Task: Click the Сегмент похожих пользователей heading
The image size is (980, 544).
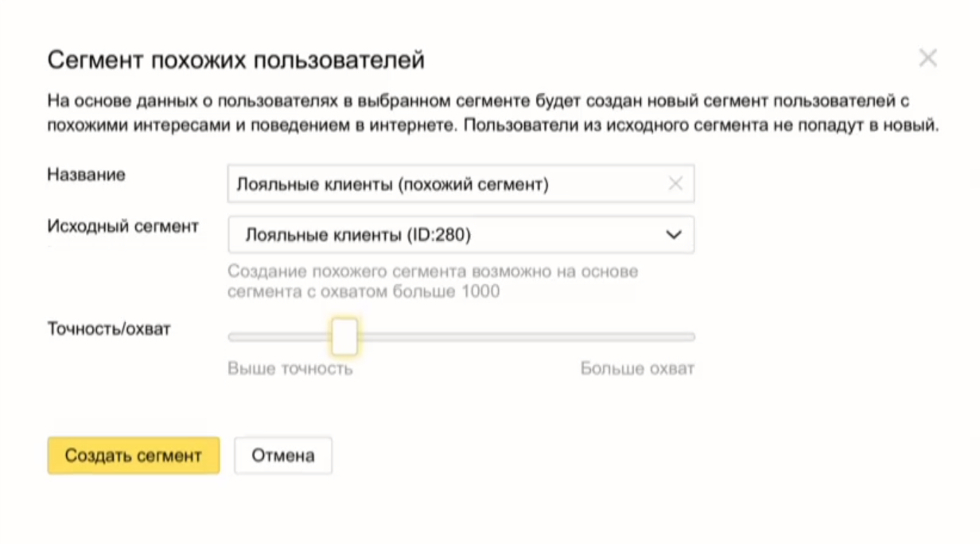Action: [236, 60]
